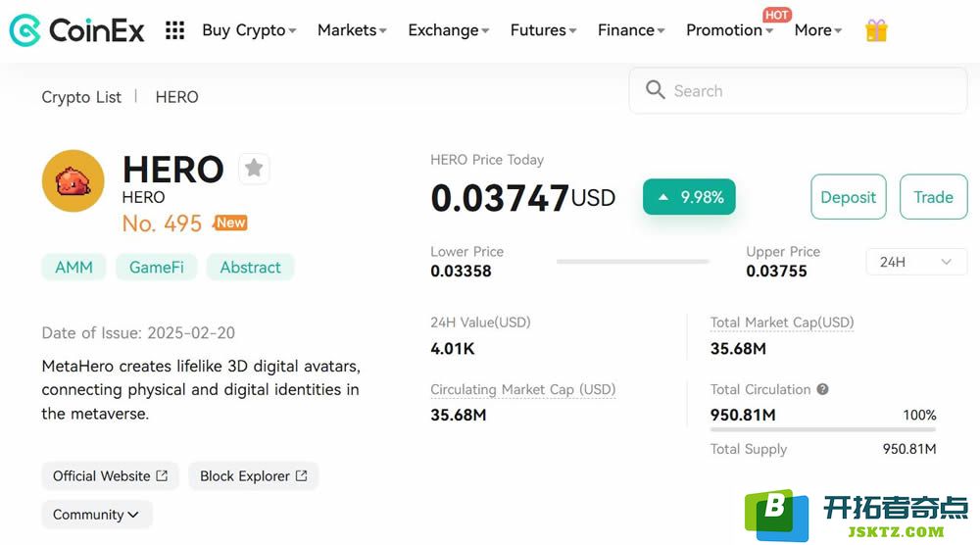Click the CoinEx logo
Image resolution: width=980 pixels, height=545 pixels.
pos(76,30)
